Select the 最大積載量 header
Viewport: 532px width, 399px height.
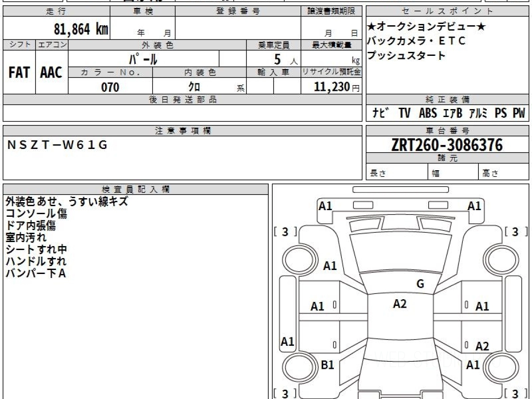pyautogui.click(x=331, y=45)
